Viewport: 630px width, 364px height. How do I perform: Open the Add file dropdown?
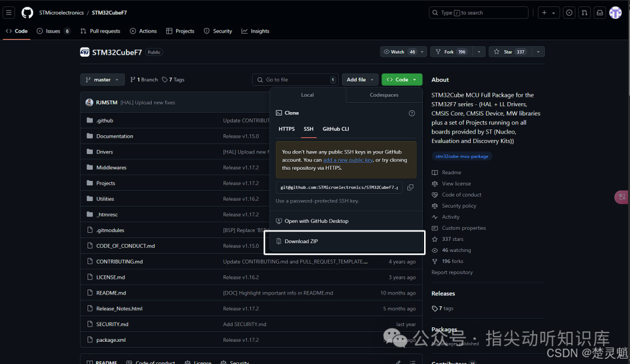(360, 79)
